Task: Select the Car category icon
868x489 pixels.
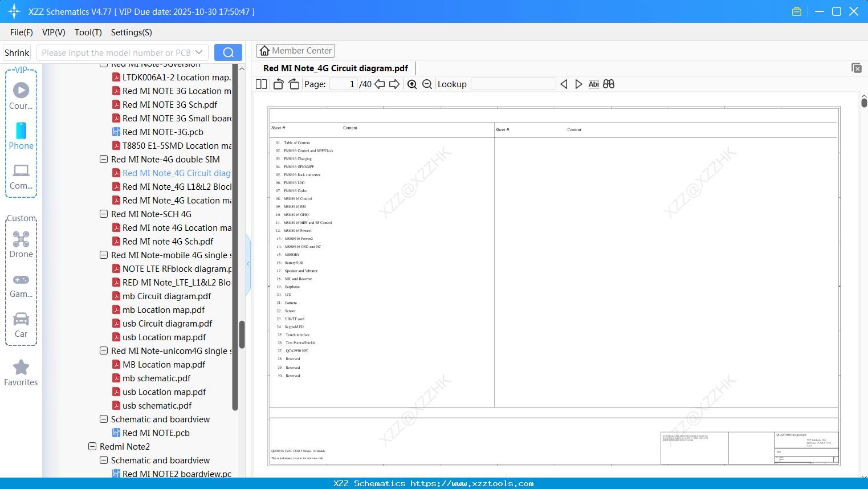Action: click(21, 324)
